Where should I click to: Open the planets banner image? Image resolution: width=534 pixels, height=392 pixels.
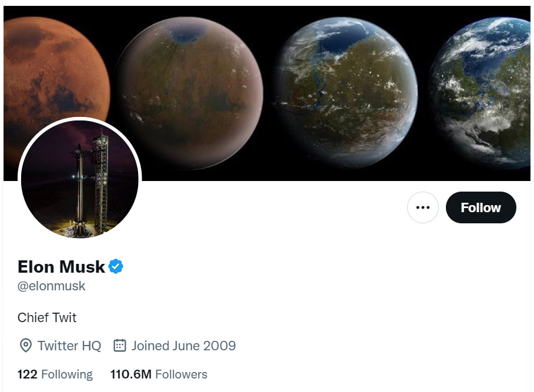click(x=267, y=91)
